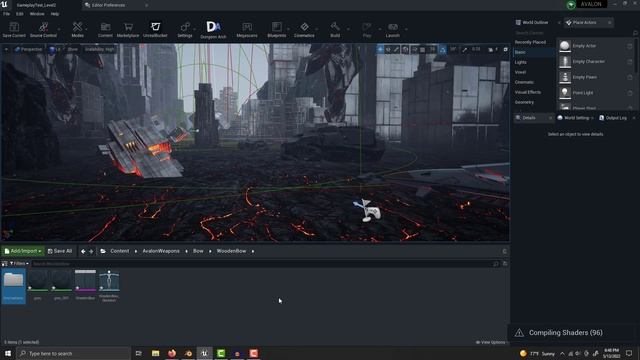This screenshot has width=640, height=360.
Task: Toggle surface snapping in the viewport
Action: [414, 49]
